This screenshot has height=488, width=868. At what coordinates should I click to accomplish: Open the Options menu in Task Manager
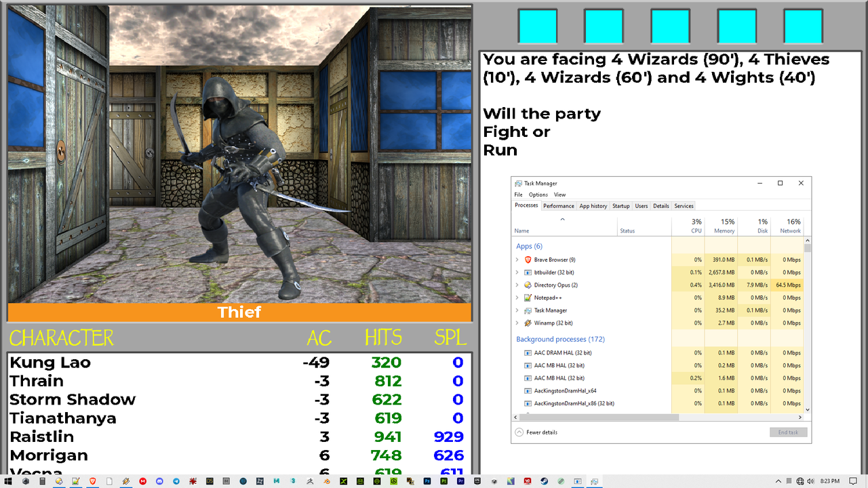coord(538,195)
